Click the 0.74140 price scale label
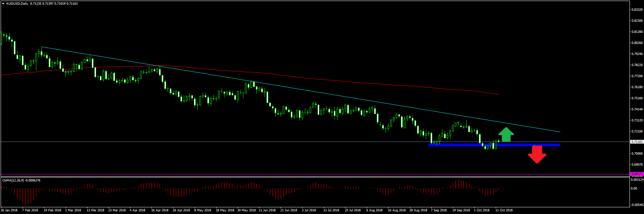Screen dimensions: 644x214 click(x=637, y=109)
